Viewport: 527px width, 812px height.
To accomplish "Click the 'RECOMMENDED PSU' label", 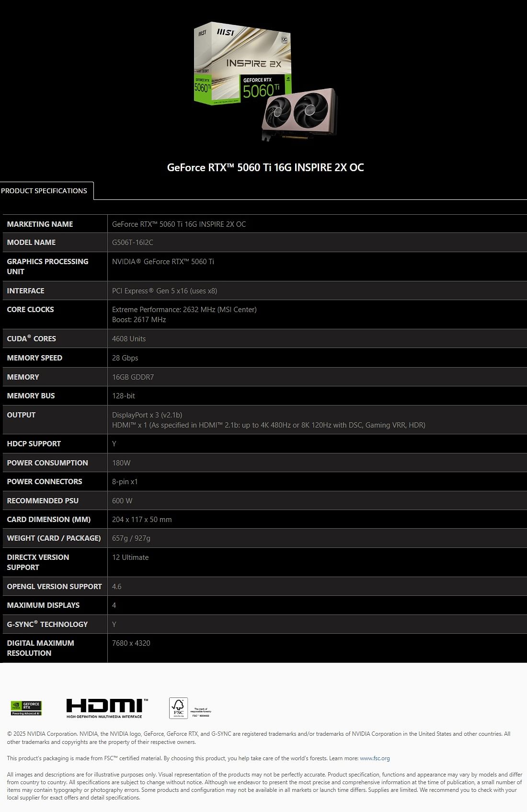I will pos(43,501).
